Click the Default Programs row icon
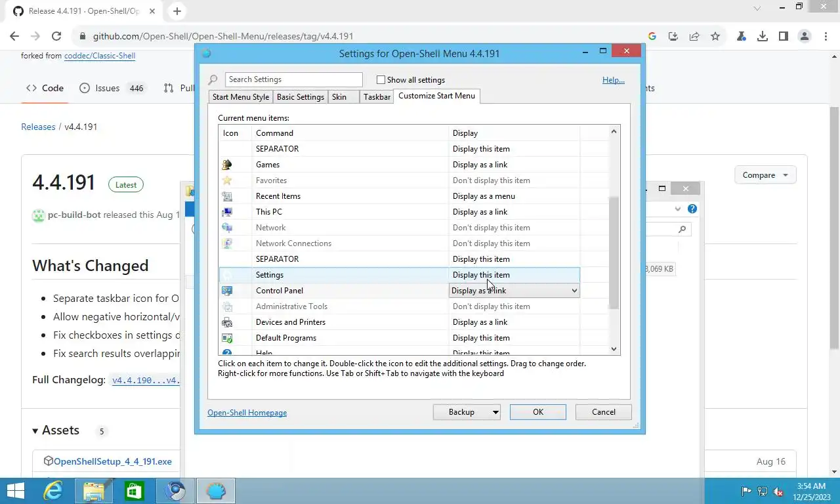Screen dimensions: 840x504 [x=227, y=338]
